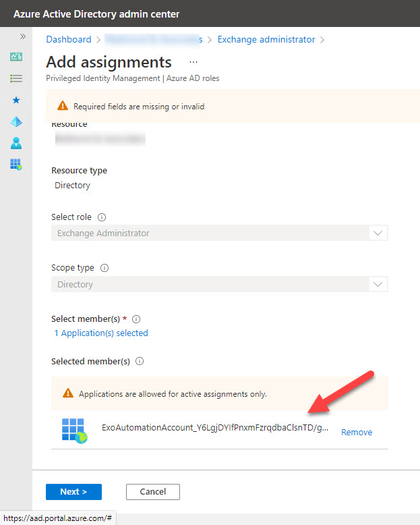This screenshot has width=420, height=525.
Task: Click the applications warning triangle icon
Action: pos(68,393)
